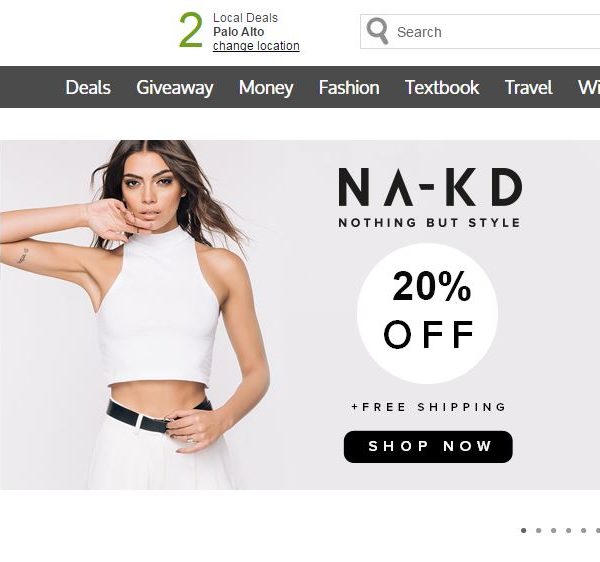Viewport: 600px width, 562px height.
Task: Click the Palo Alto location name
Action: (x=238, y=32)
